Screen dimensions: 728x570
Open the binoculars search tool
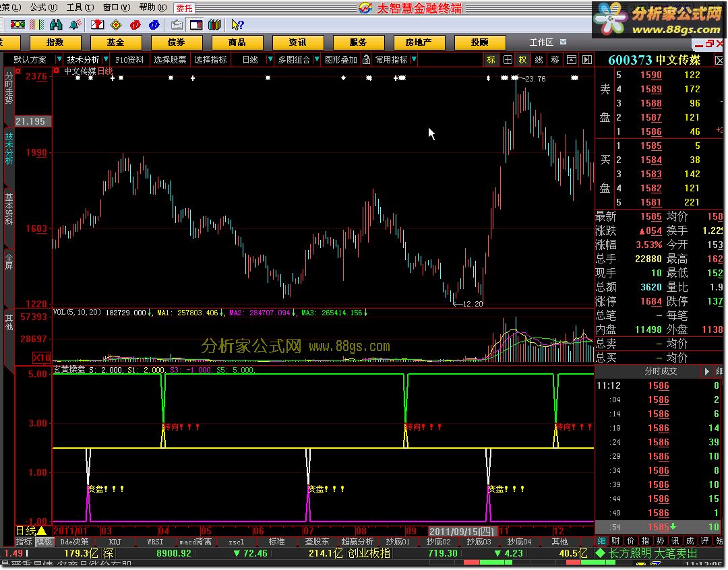(56, 25)
